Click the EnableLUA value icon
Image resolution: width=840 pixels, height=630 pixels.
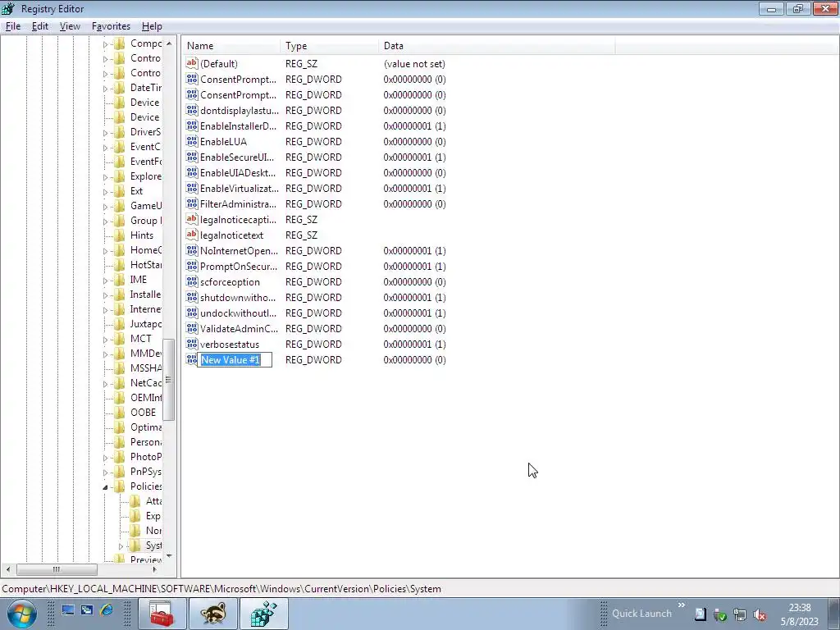pos(192,141)
